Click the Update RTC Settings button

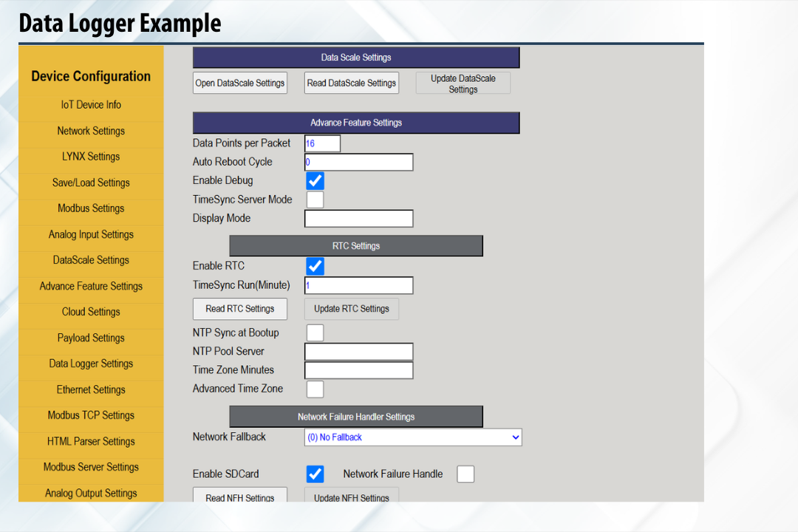coord(351,309)
